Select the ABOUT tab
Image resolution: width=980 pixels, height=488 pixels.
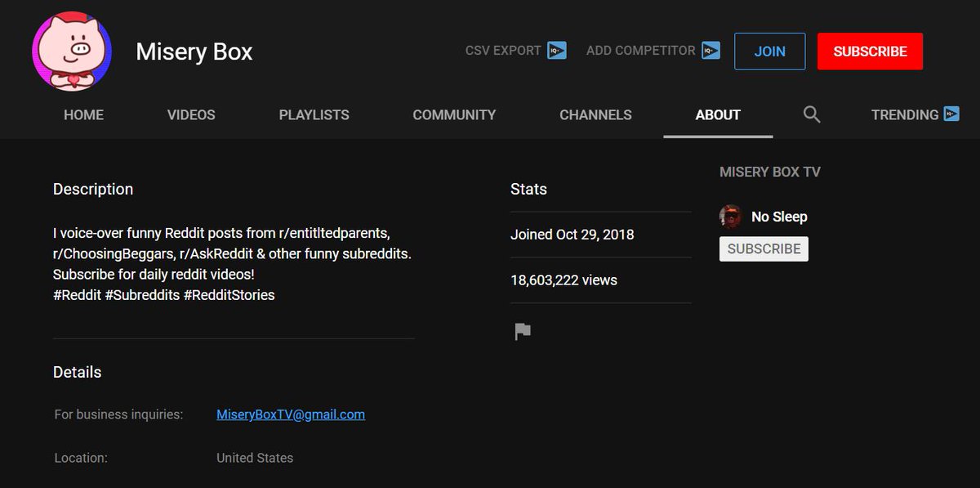tap(718, 115)
